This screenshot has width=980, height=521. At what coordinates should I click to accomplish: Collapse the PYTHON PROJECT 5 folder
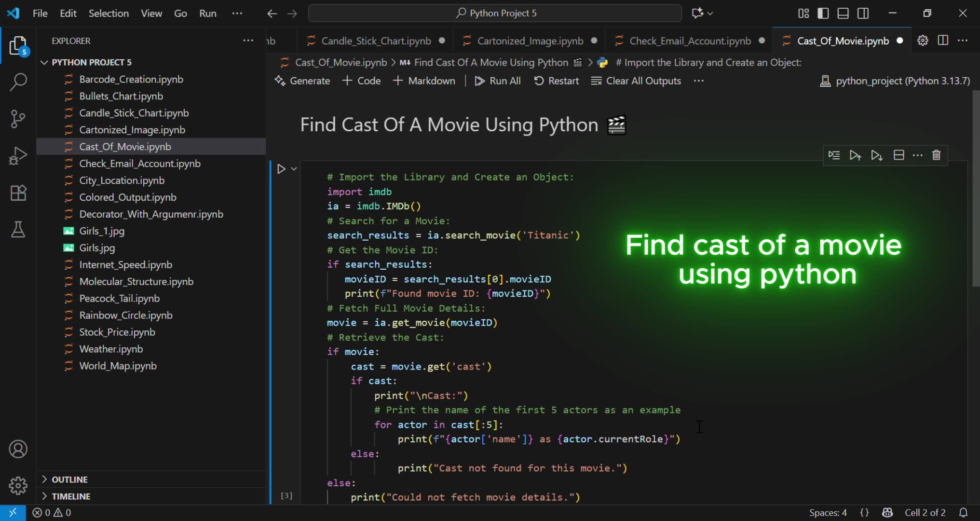click(45, 62)
